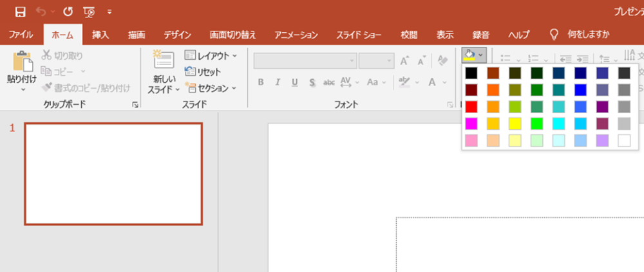Viewport: 644px width, 272px height.
Task: Open the レイアウト (Layout) dropdown
Action: [x=211, y=56]
